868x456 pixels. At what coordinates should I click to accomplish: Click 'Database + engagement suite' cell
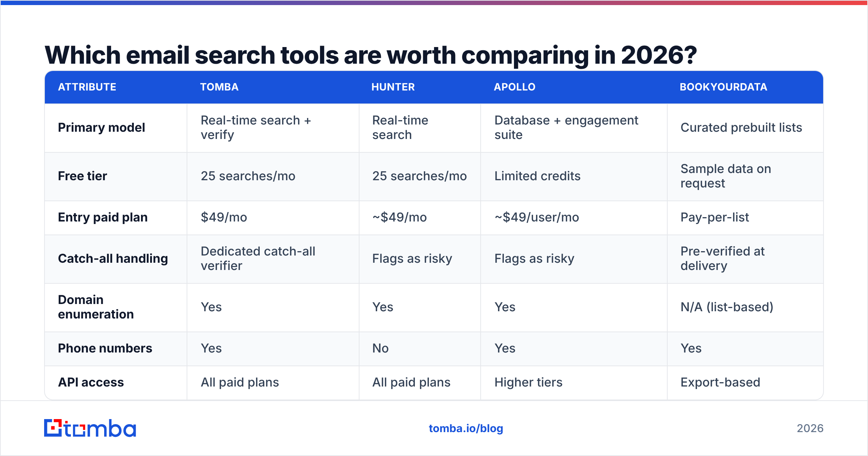click(574, 128)
